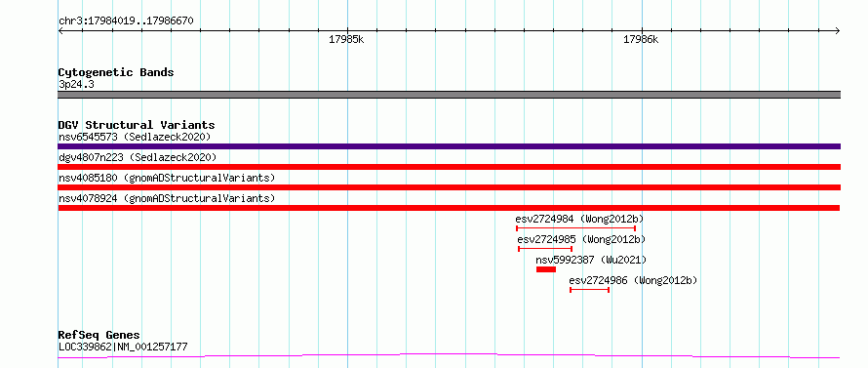The width and height of the screenshot is (868, 368).
Task: Open the nsv5992387 (Wu2021) label
Action: (x=591, y=260)
